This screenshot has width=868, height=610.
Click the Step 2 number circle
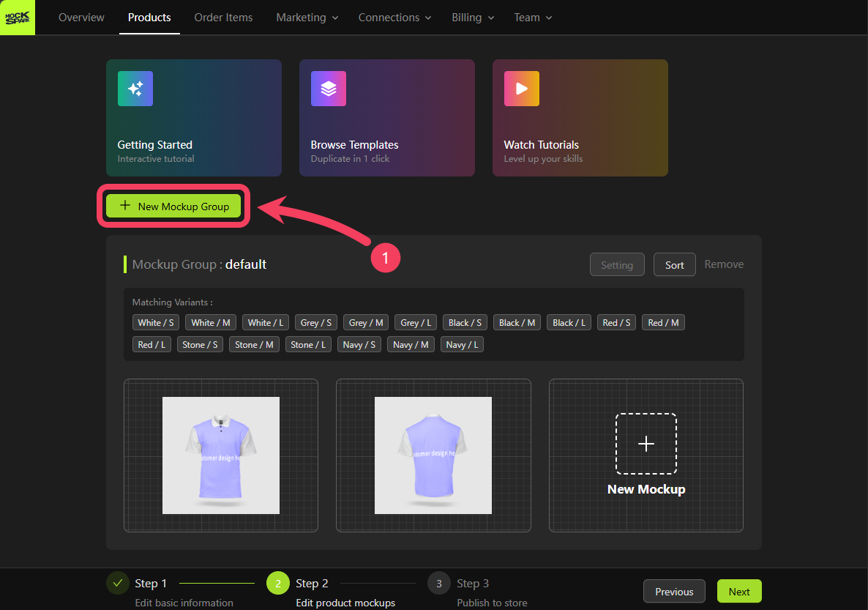click(278, 583)
